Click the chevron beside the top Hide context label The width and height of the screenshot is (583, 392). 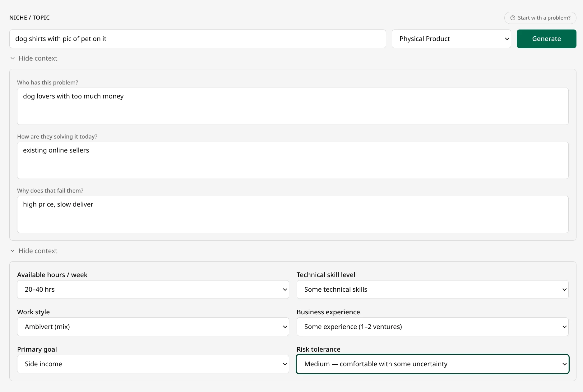[x=12, y=58]
